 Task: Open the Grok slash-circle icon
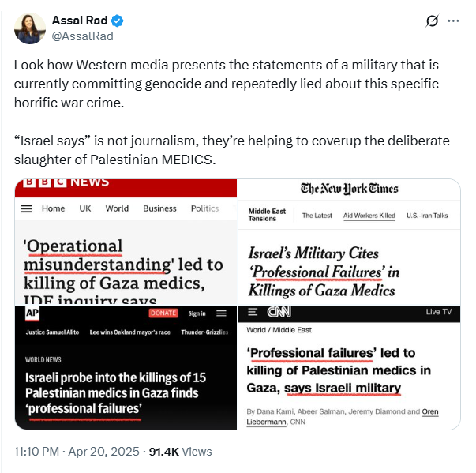pyautogui.click(x=432, y=21)
